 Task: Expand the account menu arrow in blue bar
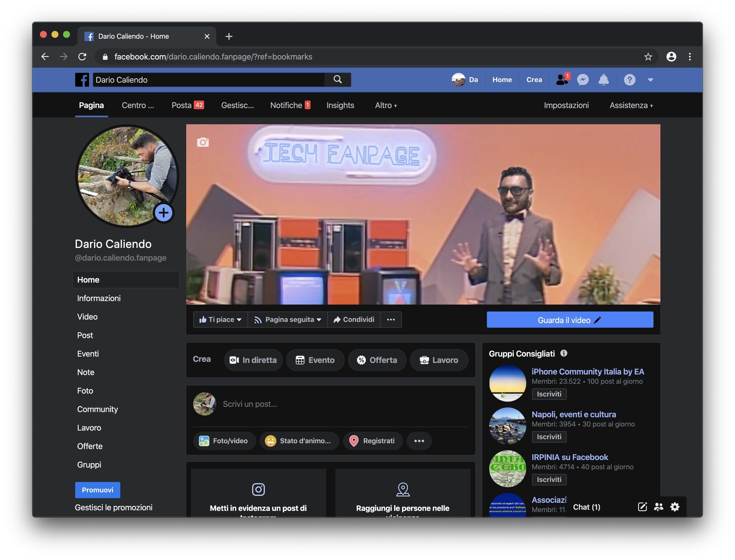tap(650, 80)
